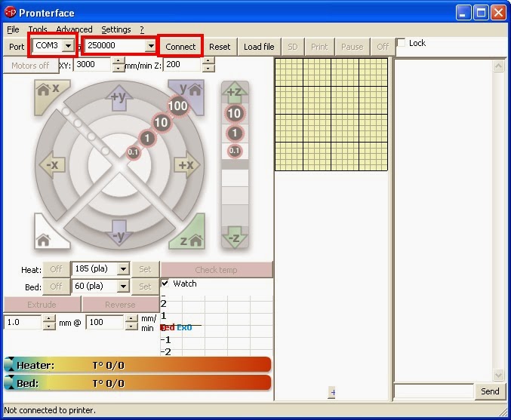Decrease extrude speed 100 with down spinner

click(131, 326)
